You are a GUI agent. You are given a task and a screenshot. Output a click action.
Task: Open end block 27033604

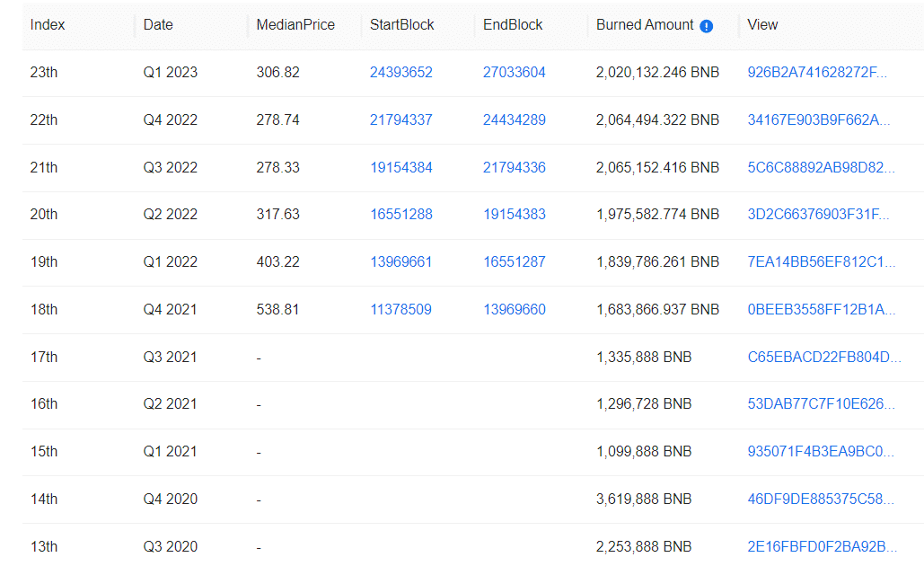tap(514, 73)
